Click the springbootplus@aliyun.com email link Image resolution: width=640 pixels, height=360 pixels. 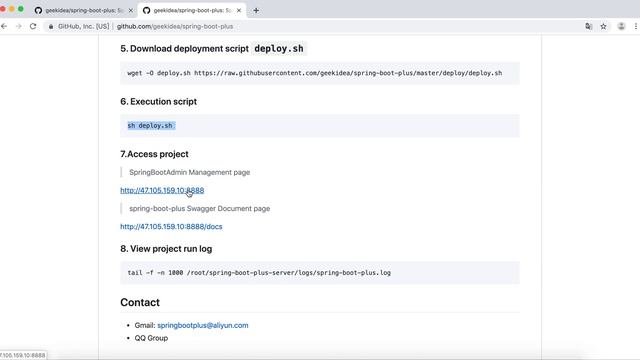(203, 325)
